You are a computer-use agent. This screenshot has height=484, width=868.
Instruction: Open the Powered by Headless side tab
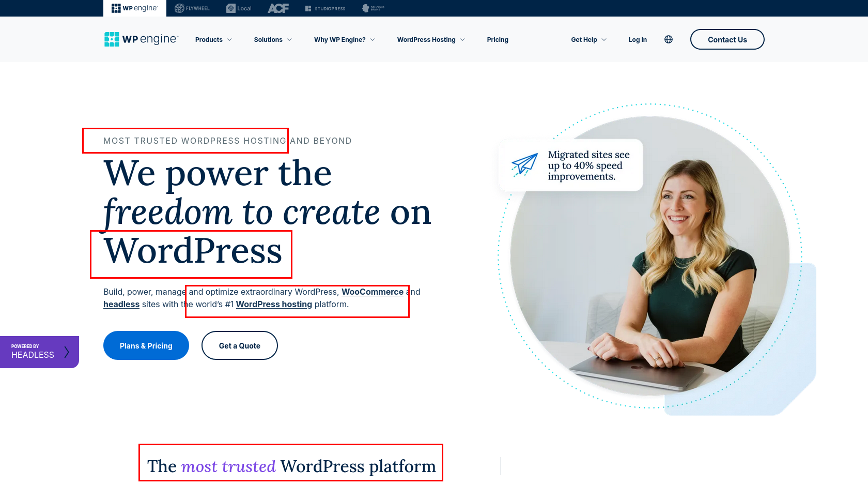click(x=39, y=352)
